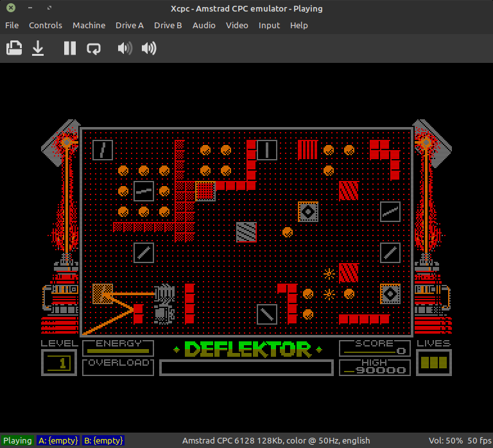Click the empty message bar below DEFLEKTOR

coord(246,368)
